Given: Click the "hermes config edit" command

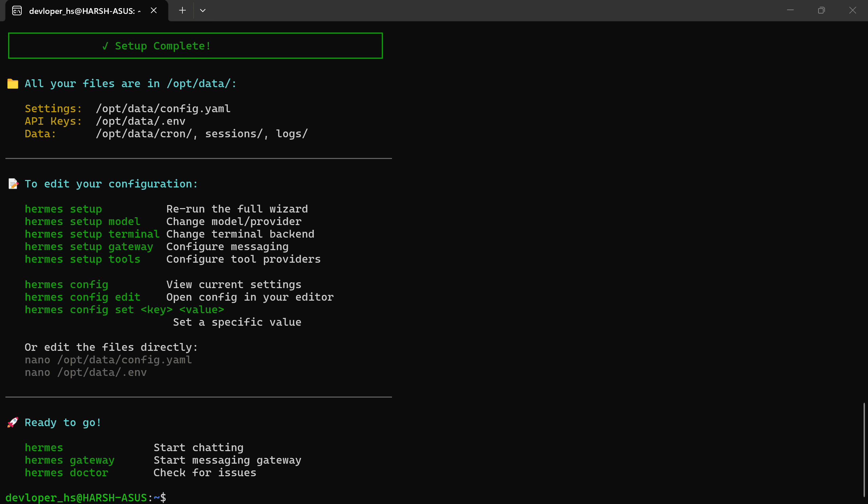Looking at the screenshot, I should (82, 297).
